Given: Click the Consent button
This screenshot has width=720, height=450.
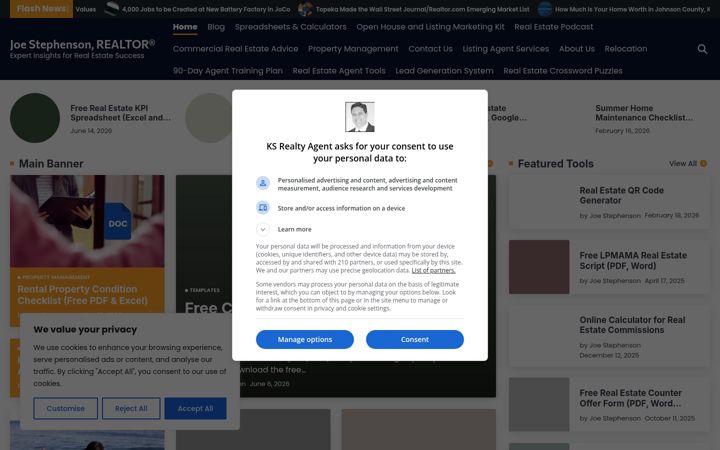Looking at the screenshot, I should [x=415, y=339].
